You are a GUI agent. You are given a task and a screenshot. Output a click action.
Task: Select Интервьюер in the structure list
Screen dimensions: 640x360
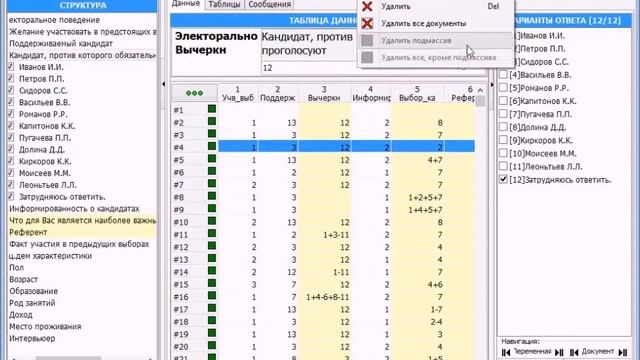32,338
